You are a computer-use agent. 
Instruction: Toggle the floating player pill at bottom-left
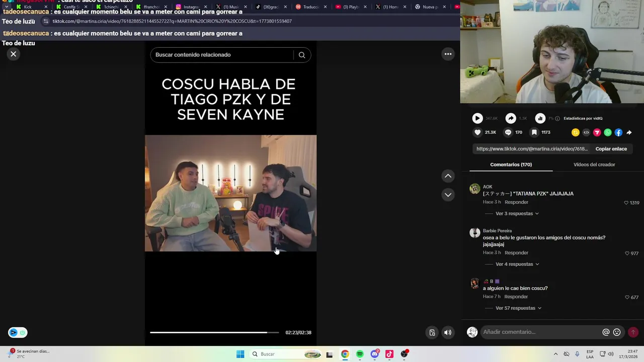pos(18,332)
